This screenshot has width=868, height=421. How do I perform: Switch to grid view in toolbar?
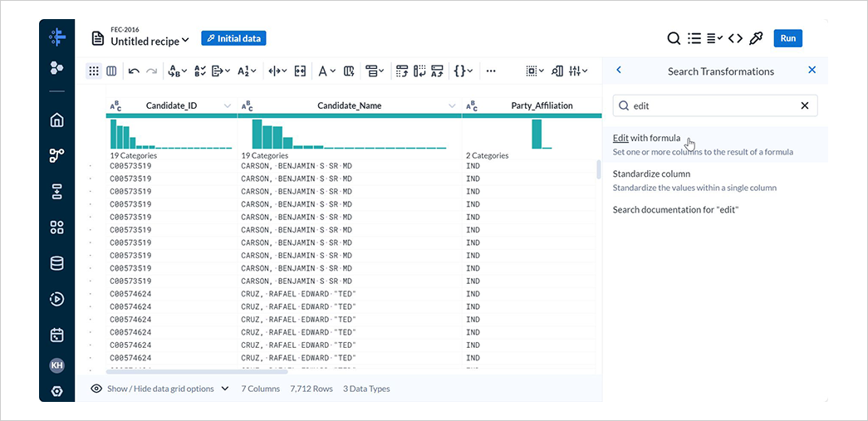coord(94,71)
